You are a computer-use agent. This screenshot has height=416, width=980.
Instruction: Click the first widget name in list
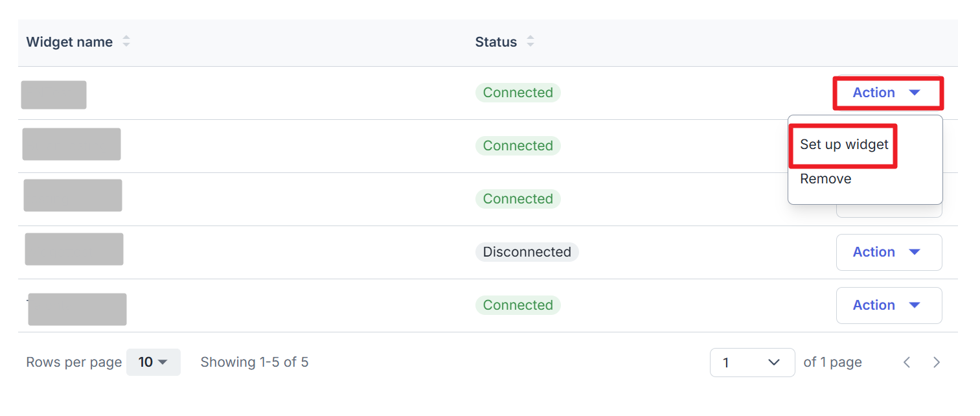coord(54,95)
